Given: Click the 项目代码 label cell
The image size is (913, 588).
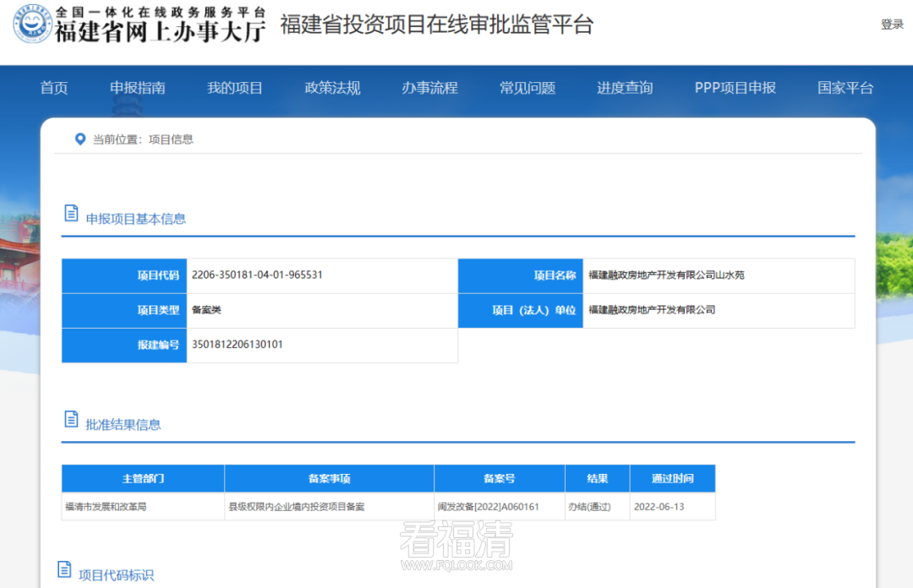Looking at the screenshot, I should (124, 275).
